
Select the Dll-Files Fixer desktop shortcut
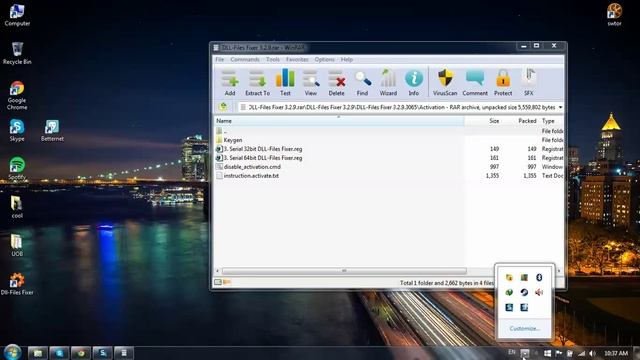pyautogui.click(x=17, y=284)
